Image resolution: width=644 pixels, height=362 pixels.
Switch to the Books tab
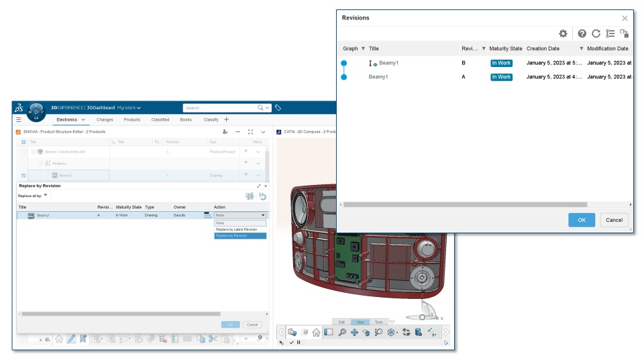click(186, 120)
